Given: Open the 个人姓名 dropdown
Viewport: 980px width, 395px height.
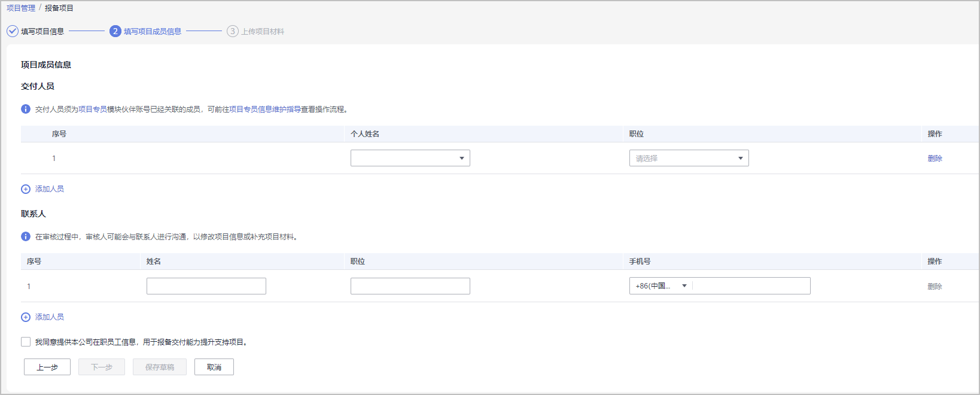Looking at the screenshot, I should 410,158.
